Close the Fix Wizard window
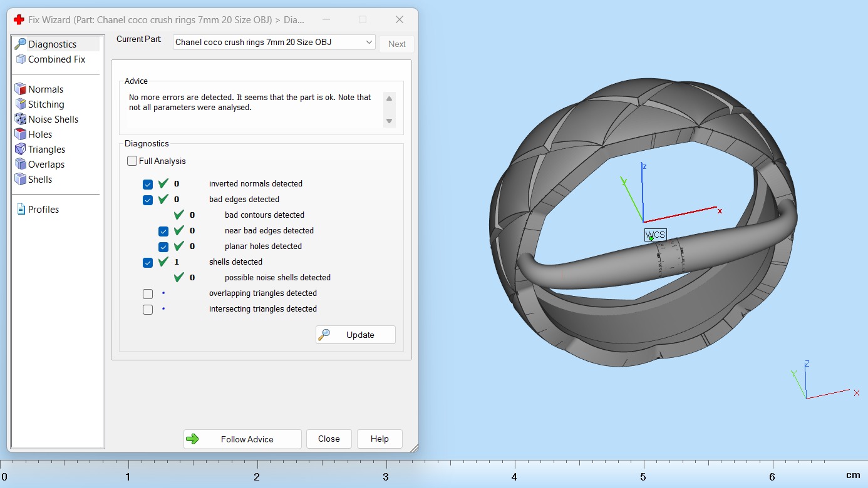Viewport: 868px width, 488px height. 400,19
